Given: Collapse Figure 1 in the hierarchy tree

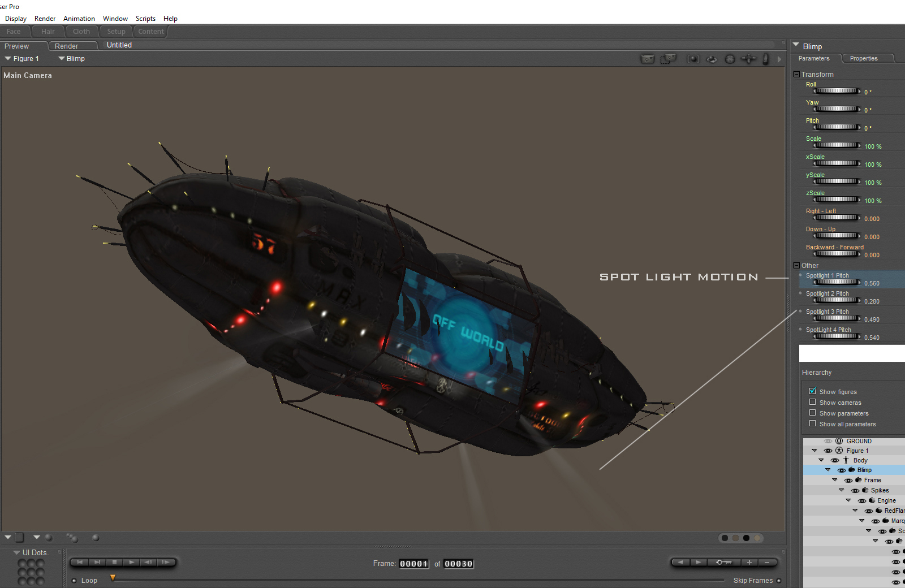Looking at the screenshot, I should pyautogui.click(x=815, y=451).
